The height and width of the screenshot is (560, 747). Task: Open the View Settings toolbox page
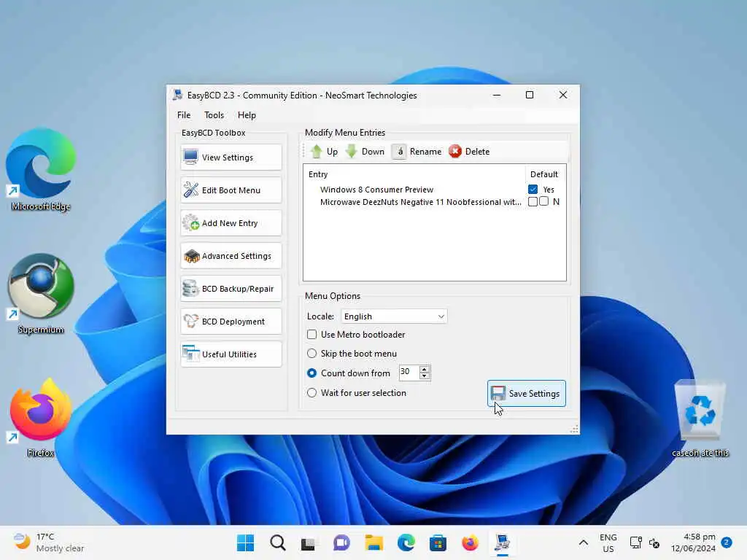click(231, 157)
